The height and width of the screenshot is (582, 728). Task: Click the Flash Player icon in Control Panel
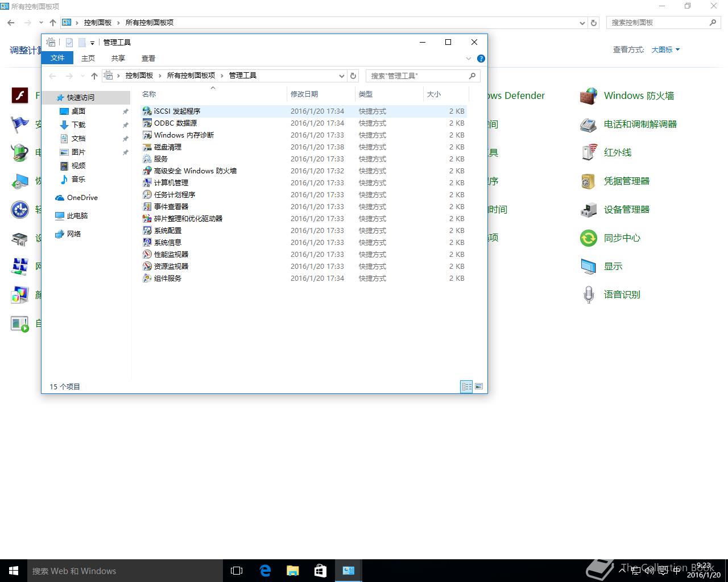pos(20,95)
